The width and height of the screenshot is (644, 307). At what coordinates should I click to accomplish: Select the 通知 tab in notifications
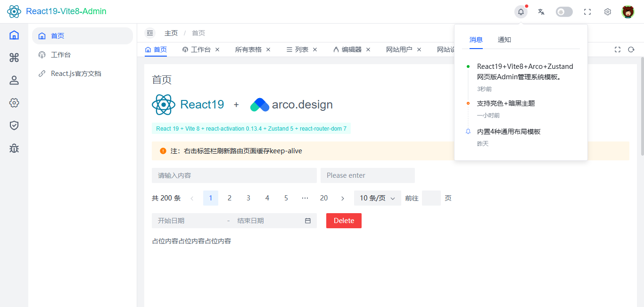pyautogui.click(x=504, y=40)
